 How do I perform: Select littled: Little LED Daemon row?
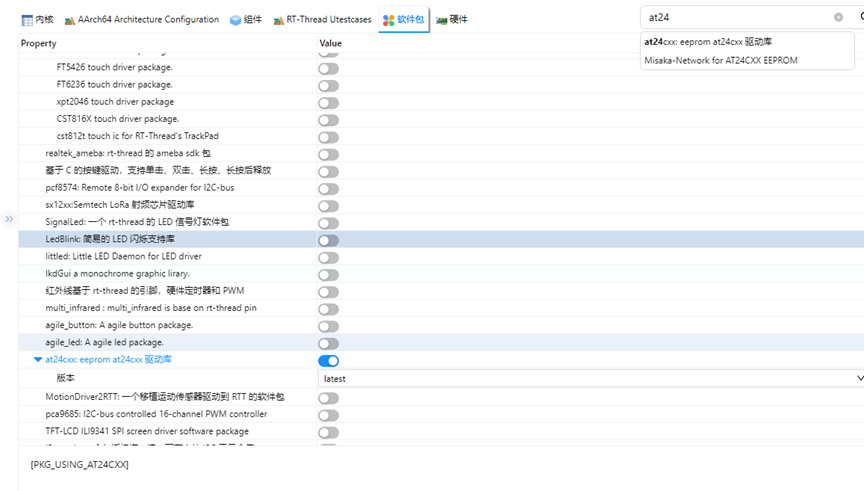(x=123, y=256)
